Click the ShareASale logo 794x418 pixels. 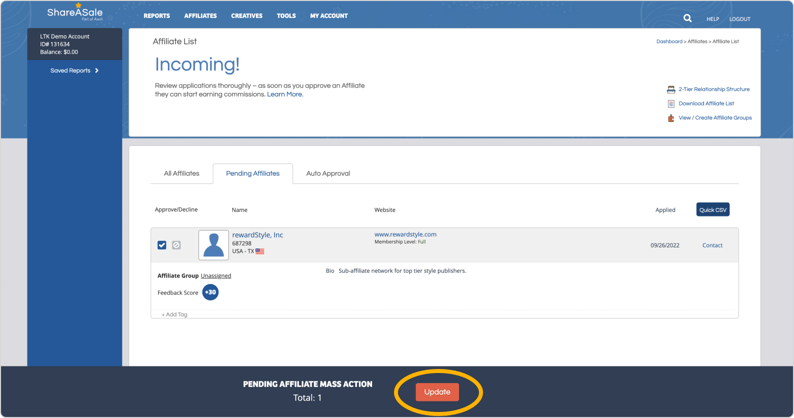pos(75,13)
